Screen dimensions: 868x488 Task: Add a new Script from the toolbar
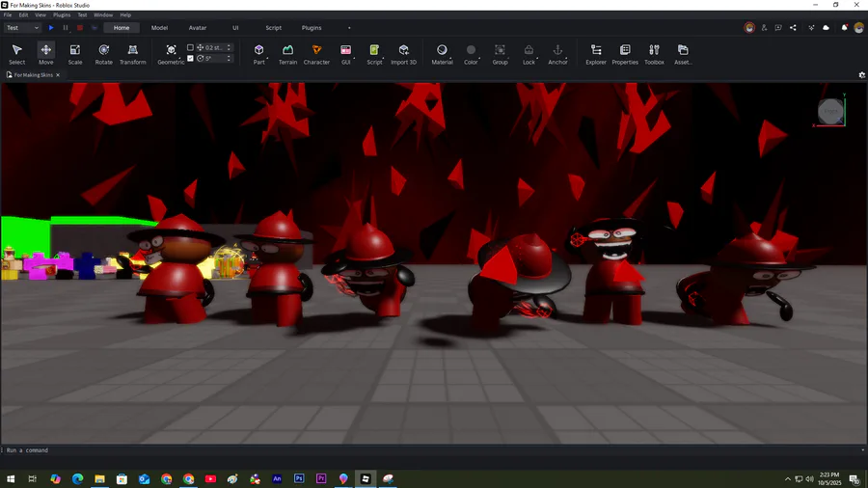pos(374,54)
